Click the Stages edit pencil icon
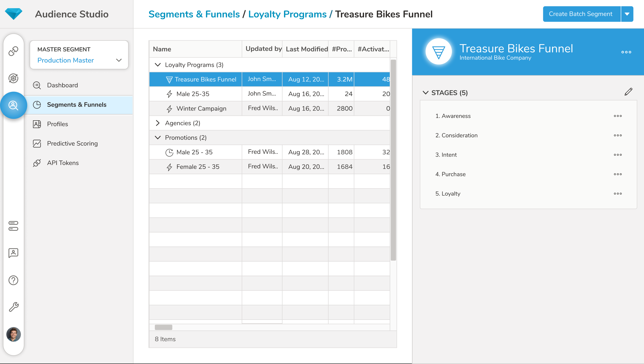 click(628, 92)
